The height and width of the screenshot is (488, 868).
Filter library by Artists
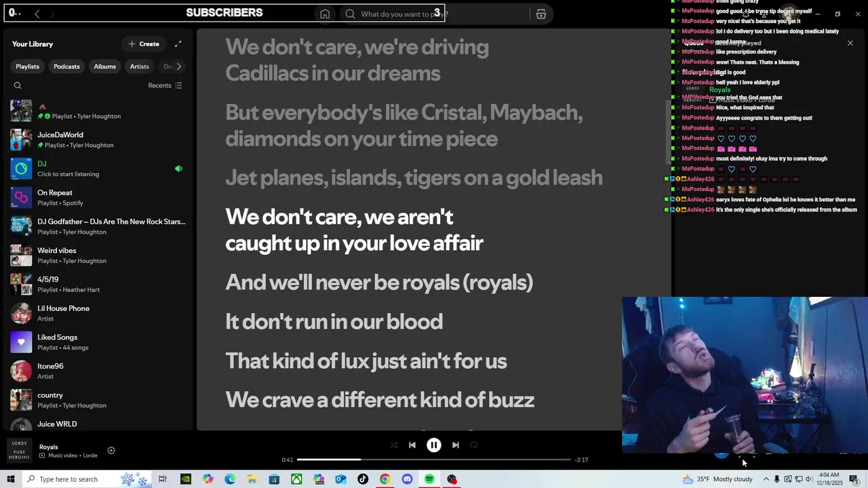point(140,66)
